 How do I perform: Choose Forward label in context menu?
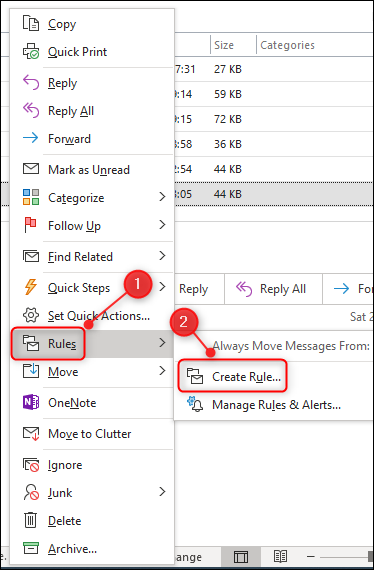pos(69,139)
